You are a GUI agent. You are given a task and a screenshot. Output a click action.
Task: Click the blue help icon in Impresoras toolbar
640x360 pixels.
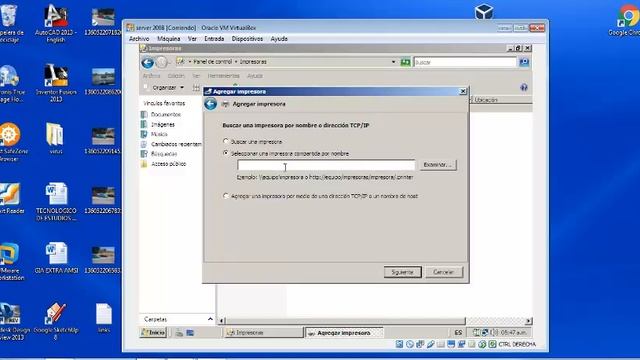(524, 87)
